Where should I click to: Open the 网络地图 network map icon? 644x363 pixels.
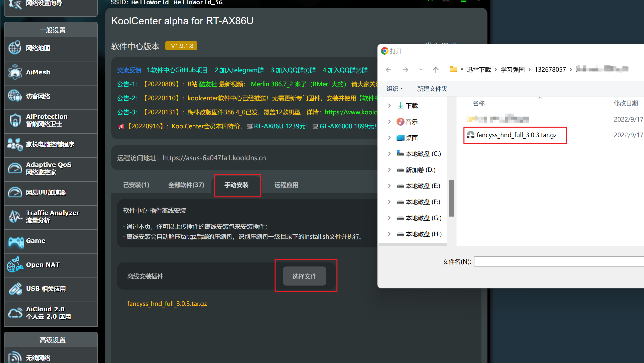(x=15, y=48)
